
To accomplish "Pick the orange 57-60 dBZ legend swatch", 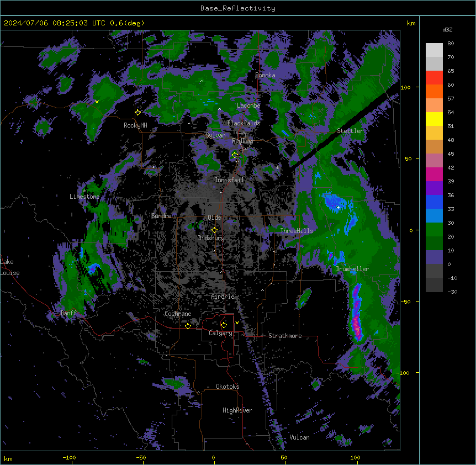I will point(434,91).
